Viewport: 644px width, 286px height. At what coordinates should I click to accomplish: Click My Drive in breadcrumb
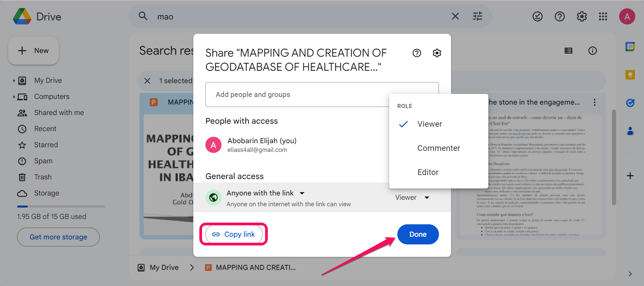point(164,268)
